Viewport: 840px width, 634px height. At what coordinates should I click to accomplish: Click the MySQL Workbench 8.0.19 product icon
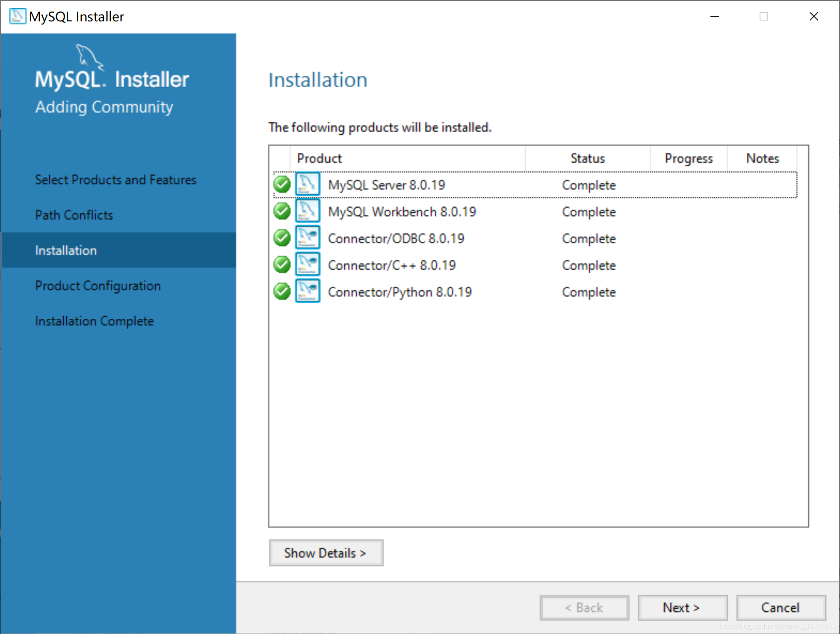tap(308, 212)
